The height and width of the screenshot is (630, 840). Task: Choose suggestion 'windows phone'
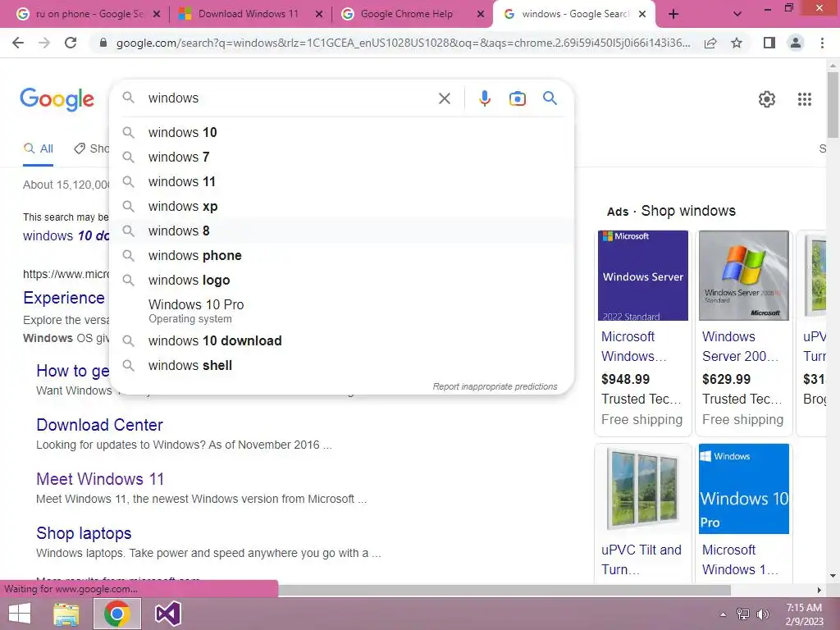(341, 256)
